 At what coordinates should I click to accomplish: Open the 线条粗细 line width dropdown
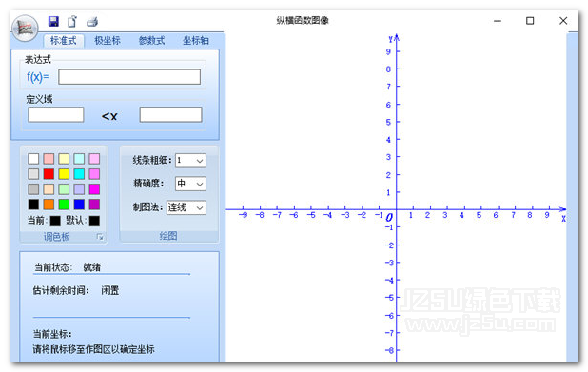190,161
